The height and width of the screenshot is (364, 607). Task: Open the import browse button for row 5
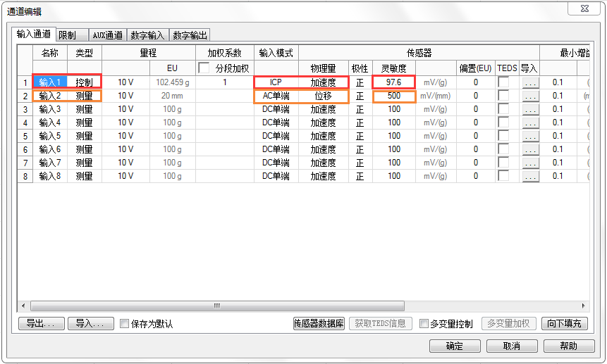coord(530,137)
